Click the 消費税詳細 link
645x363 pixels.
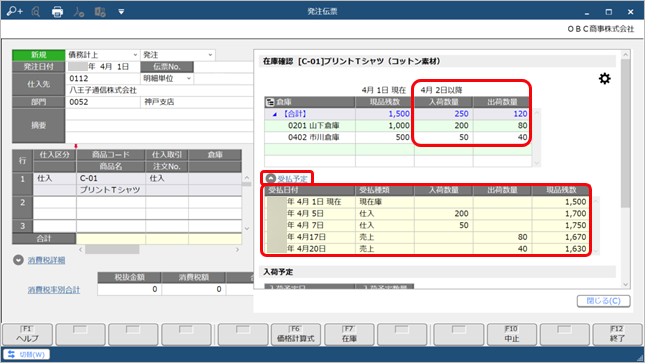tap(46, 260)
